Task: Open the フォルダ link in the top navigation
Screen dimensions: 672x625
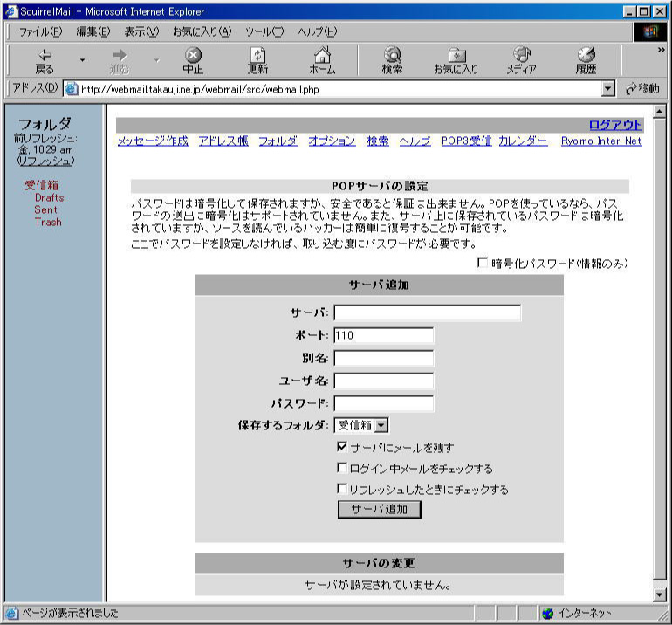Action: (278, 141)
